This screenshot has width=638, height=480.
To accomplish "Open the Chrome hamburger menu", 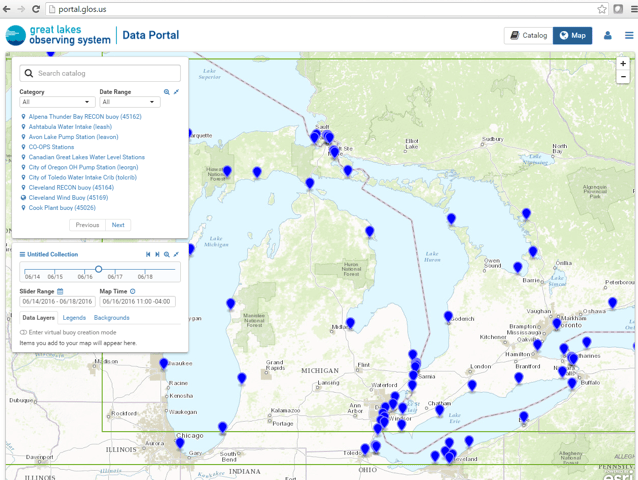I will (x=634, y=9).
